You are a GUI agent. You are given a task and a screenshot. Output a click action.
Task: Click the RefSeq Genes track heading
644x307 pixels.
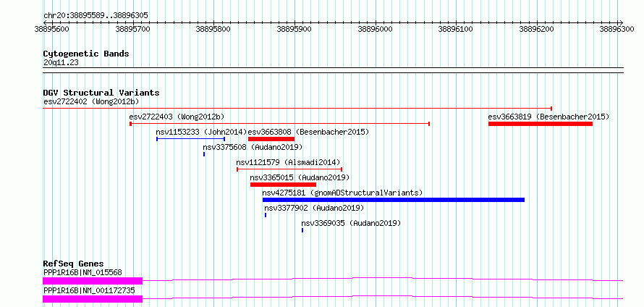[x=74, y=264]
